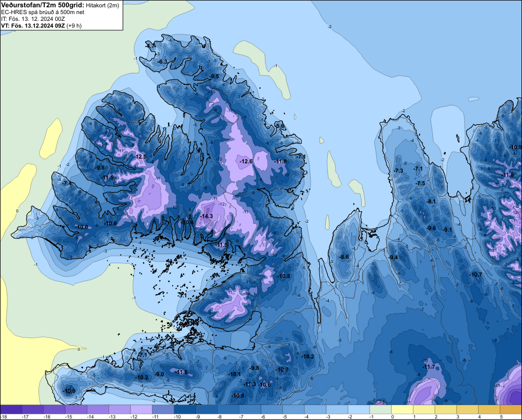Click the legend swatch between 4 and 5
Image resolution: width=522 pixels, height=420 pixels.
pyautogui.click(x=490, y=410)
